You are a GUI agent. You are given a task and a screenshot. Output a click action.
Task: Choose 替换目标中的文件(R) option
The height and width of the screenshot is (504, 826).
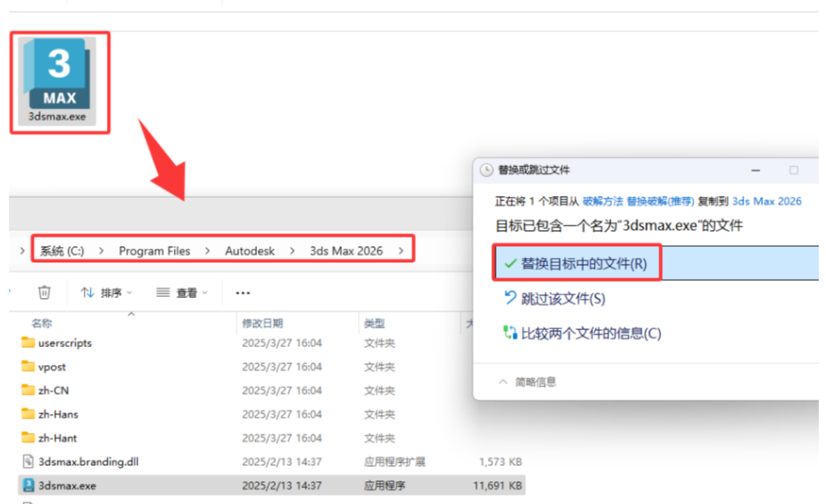point(657,263)
